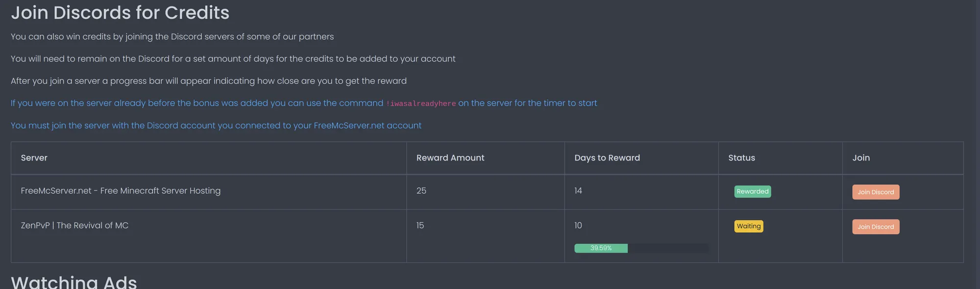Click the 14 days to reward value
This screenshot has height=289, width=980.
(x=578, y=191)
